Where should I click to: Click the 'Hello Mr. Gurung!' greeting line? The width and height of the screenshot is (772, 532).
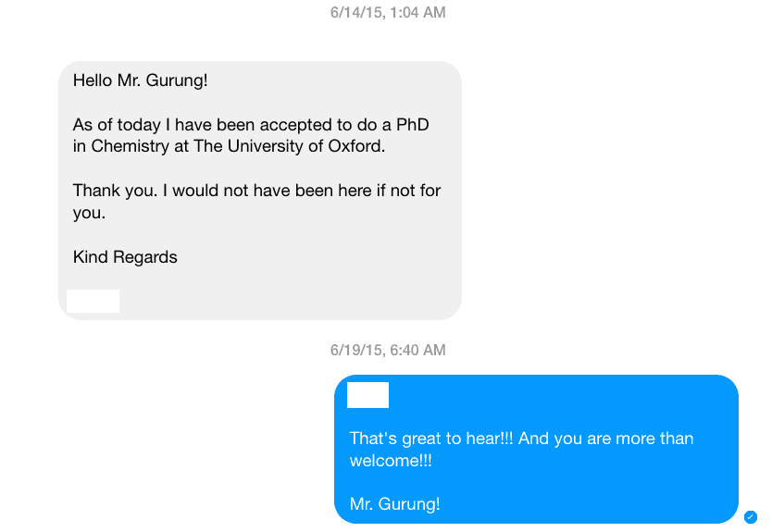click(x=141, y=80)
